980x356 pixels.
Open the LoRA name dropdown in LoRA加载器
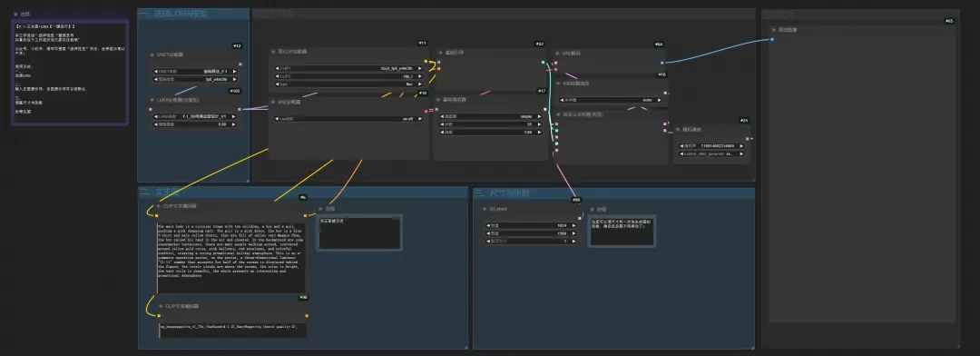195,116
